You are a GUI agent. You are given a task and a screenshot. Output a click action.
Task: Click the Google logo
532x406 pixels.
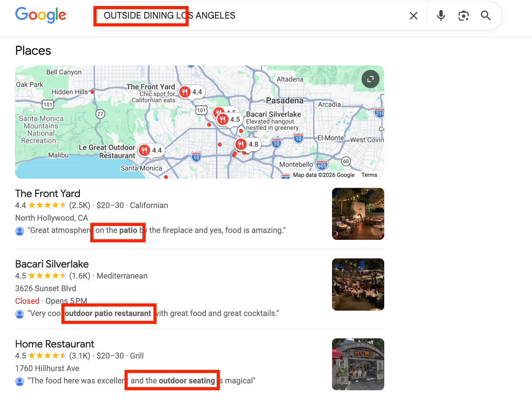point(41,15)
